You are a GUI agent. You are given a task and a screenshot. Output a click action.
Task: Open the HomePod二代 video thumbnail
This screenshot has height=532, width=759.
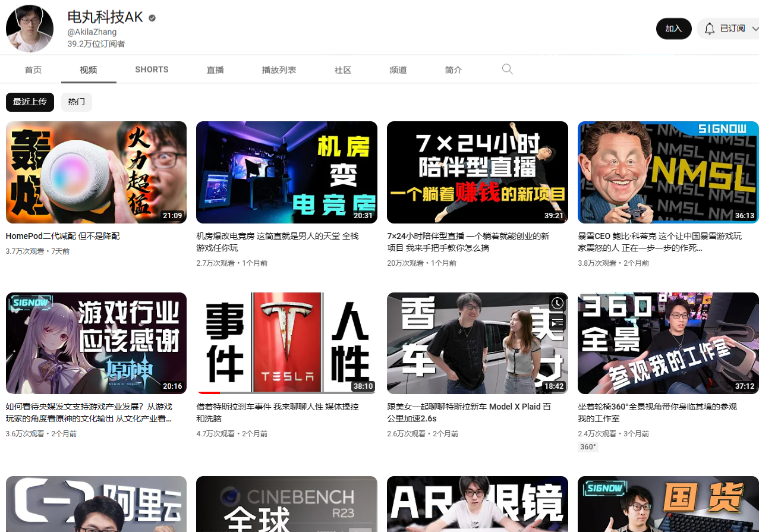pos(96,172)
